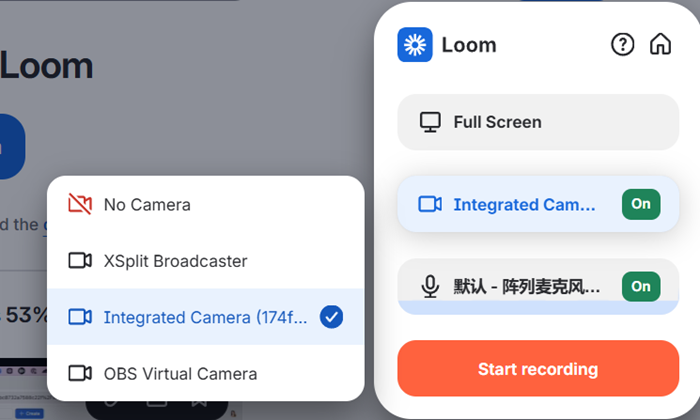Screen dimensions: 700x420
Task: Choose XSplit Broadcaster as camera
Action: pos(205,261)
